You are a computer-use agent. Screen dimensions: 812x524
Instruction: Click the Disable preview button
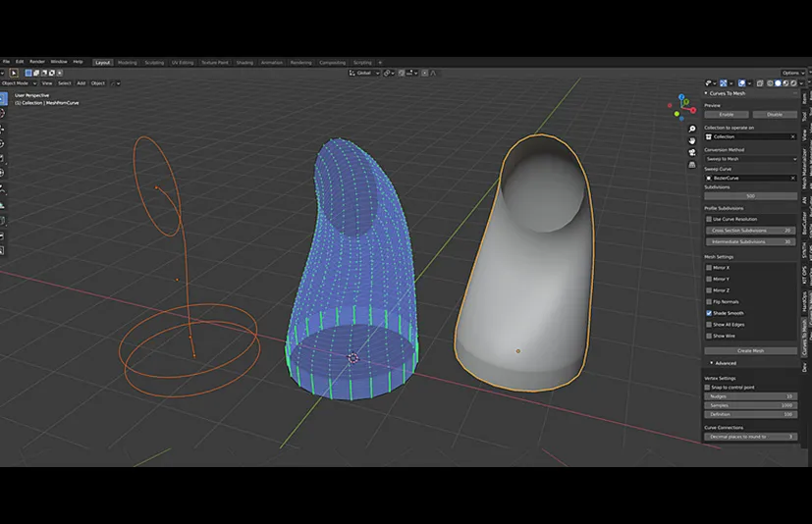click(x=775, y=115)
